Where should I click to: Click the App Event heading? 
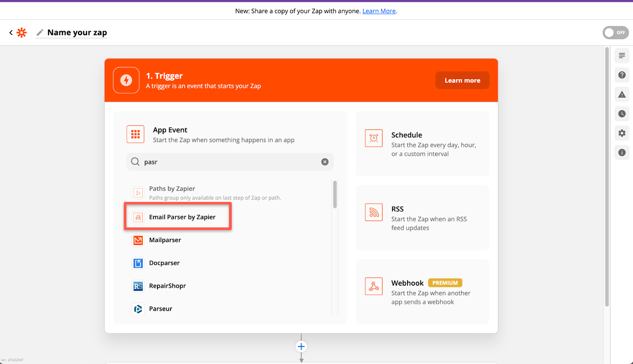point(170,130)
